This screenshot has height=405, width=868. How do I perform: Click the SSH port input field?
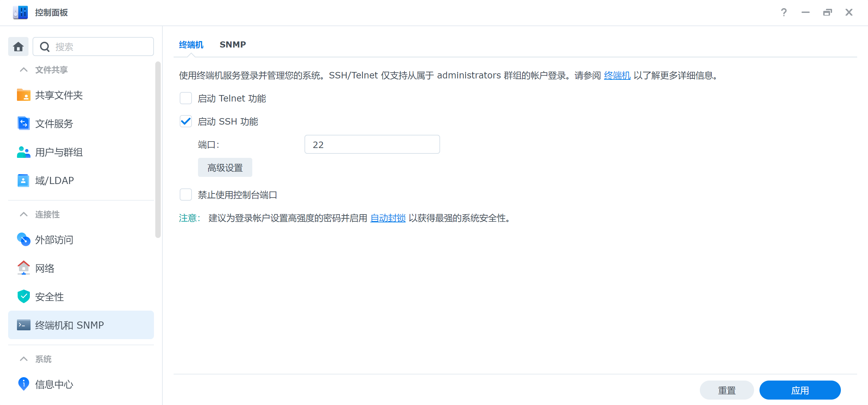click(x=372, y=145)
